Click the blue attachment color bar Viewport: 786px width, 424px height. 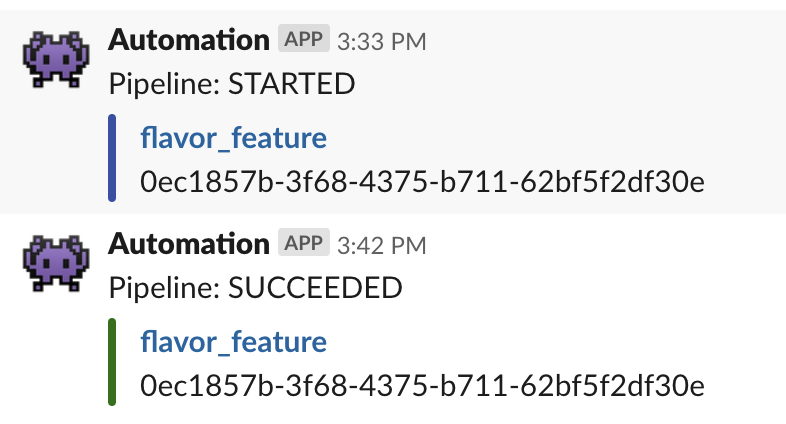[112, 158]
